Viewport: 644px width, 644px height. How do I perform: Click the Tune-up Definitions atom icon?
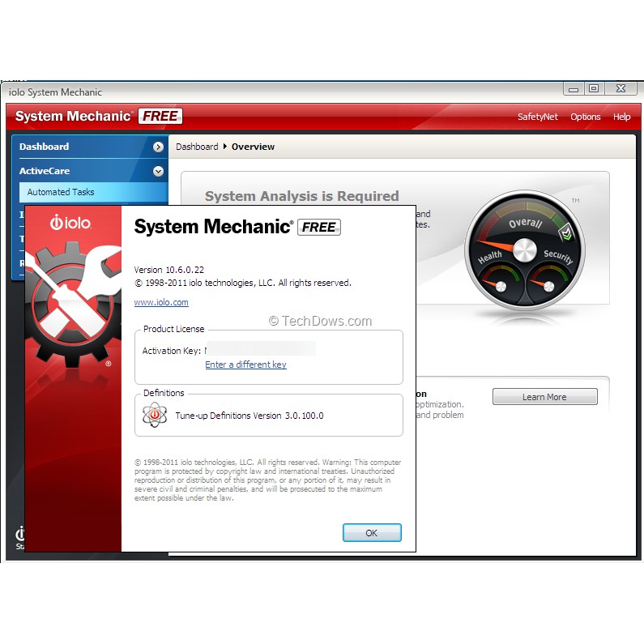coord(154,415)
